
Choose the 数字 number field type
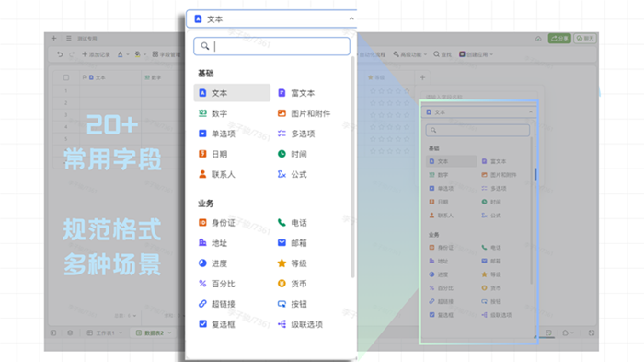[x=213, y=113]
